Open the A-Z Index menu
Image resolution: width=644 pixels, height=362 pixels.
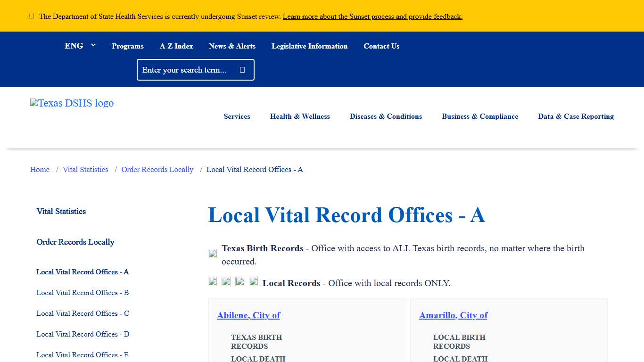click(176, 46)
